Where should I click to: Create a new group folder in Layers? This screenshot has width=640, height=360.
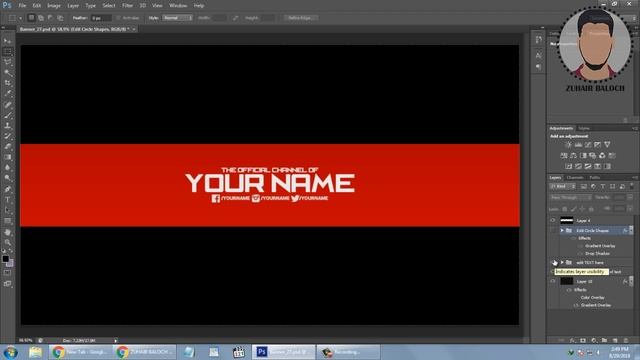(x=604, y=340)
